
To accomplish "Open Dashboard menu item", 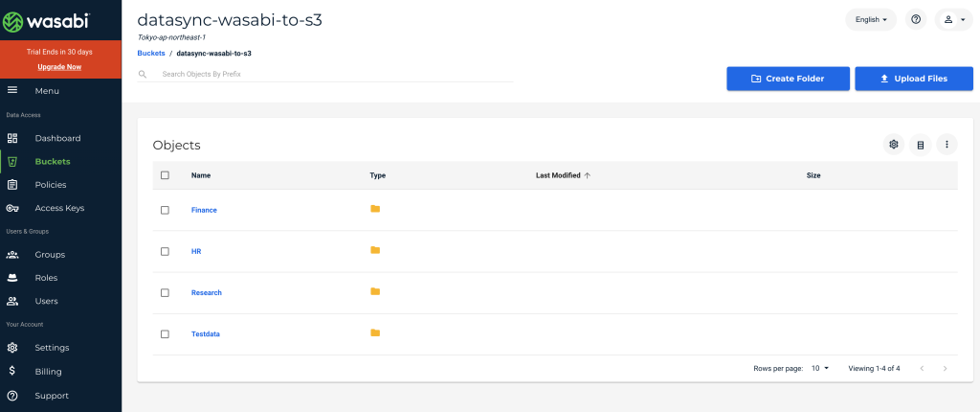I will click(57, 138).
